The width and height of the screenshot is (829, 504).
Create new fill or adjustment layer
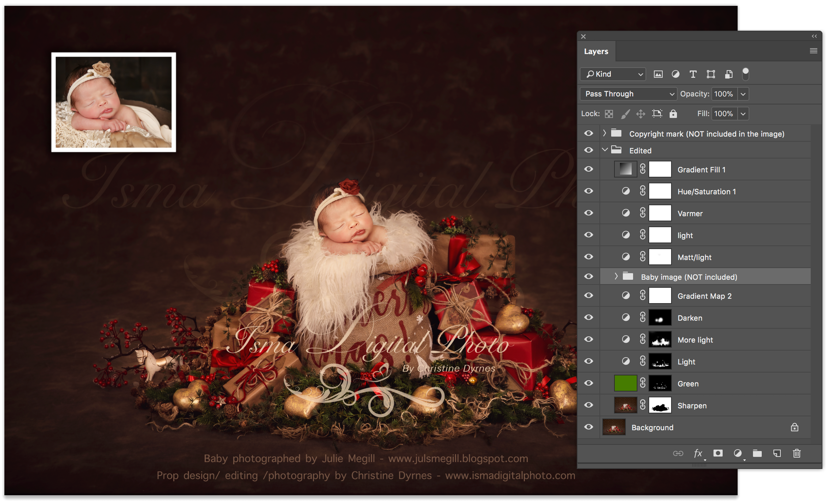click(738, 453)
